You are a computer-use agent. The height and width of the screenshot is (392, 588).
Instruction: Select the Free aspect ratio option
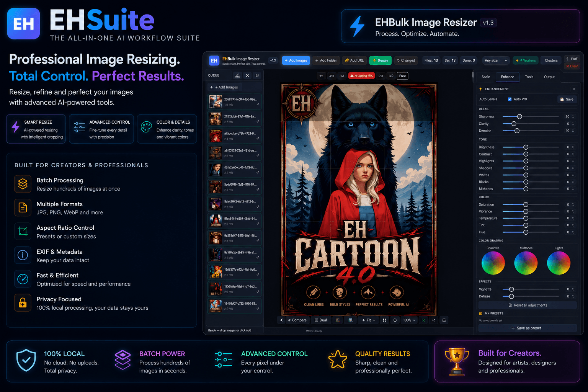tap(402, 76)
